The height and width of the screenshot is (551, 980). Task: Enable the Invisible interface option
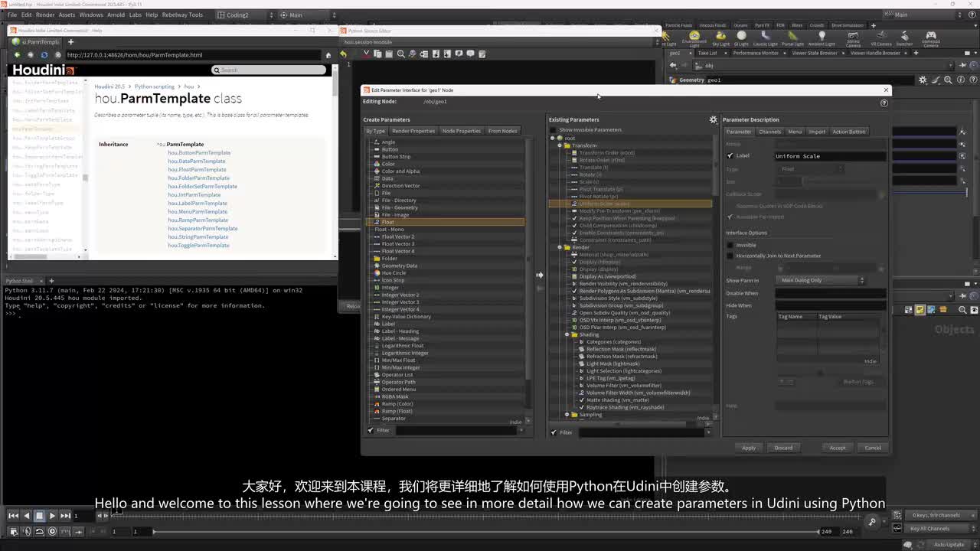(x=730, y=245)
